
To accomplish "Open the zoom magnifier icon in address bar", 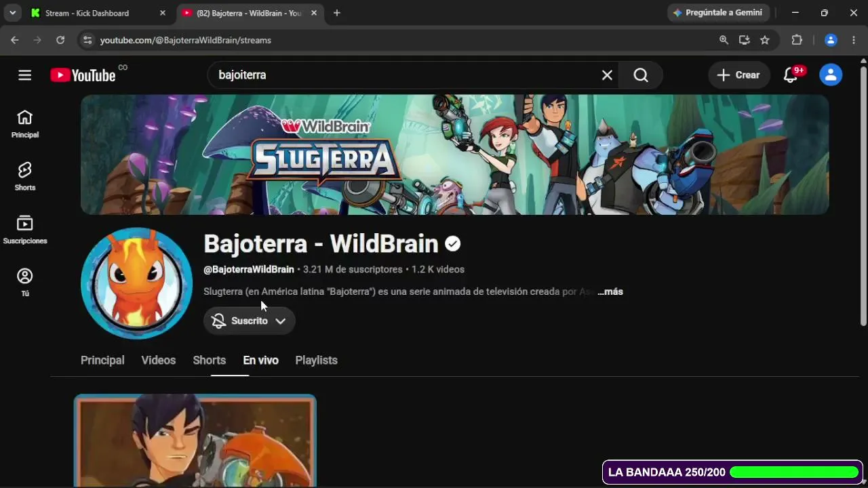I will (x=724, y=40).
